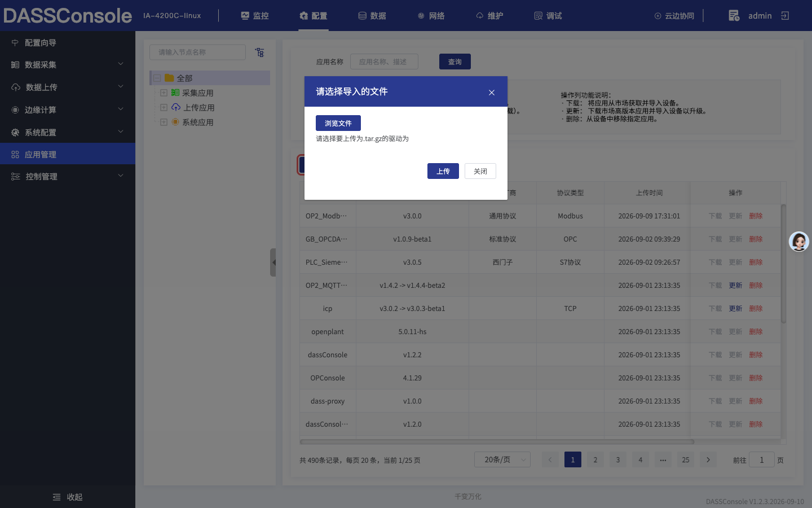Click the table vertical scrollbar
Image resolution: width=812 pixels, height=508 pixels.
pos(783,264)
